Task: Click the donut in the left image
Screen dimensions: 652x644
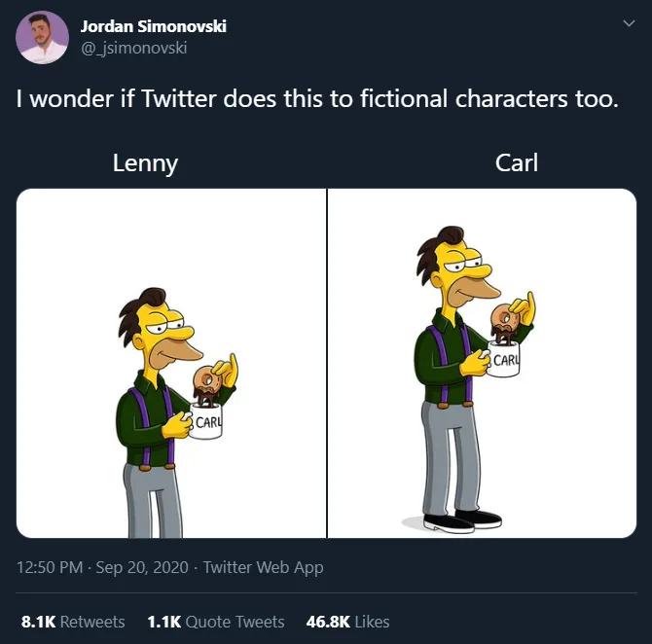Action: [208, 381]
